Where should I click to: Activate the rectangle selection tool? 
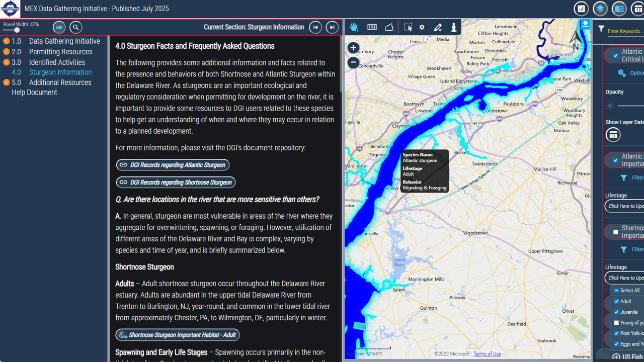coord(408,27)
